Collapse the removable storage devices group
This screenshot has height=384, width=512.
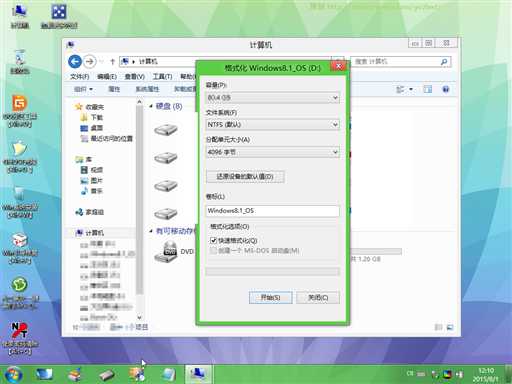pos(151,231)
